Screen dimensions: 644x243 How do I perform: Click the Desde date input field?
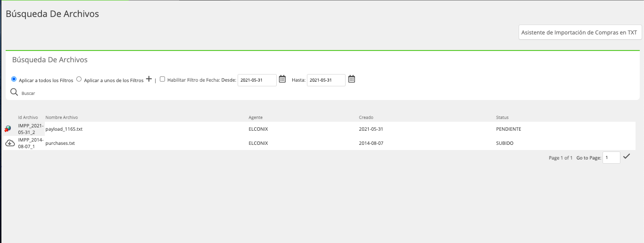[x=257, y=80]
